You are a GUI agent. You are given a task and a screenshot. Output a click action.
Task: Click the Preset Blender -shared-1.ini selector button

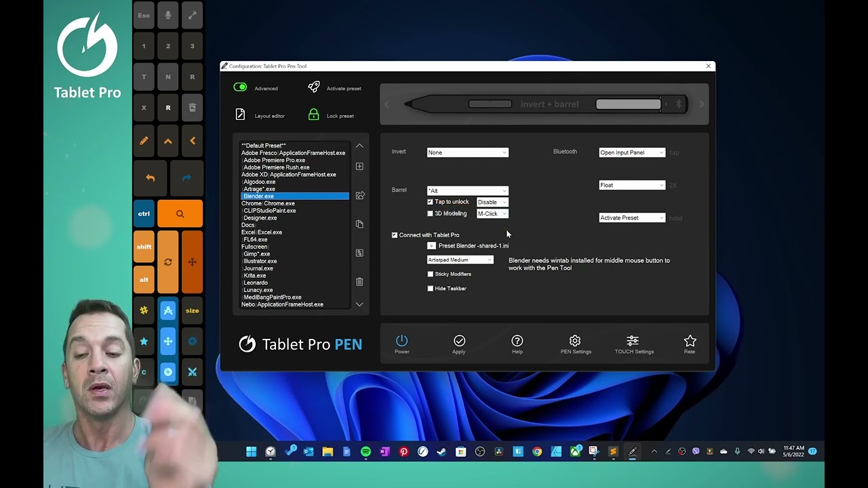[431, 246]
